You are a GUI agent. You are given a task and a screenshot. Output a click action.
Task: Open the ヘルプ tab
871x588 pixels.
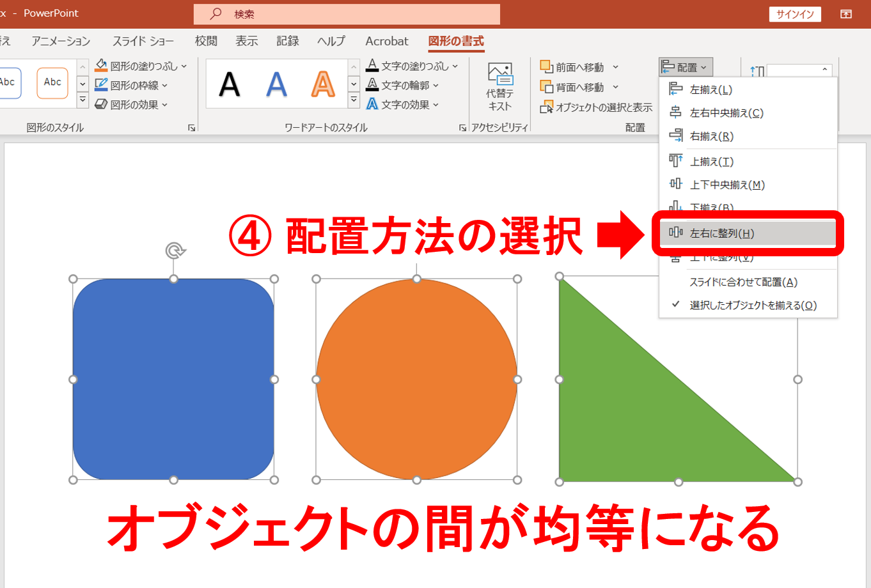click(x=331, y=41)
